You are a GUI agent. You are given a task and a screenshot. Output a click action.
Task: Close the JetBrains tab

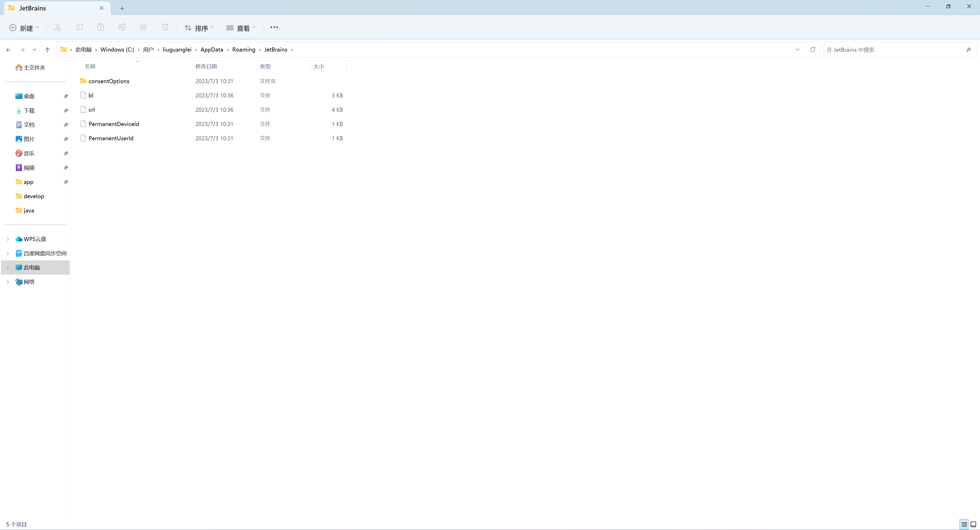pyautogui.click(x=101, y=8)
